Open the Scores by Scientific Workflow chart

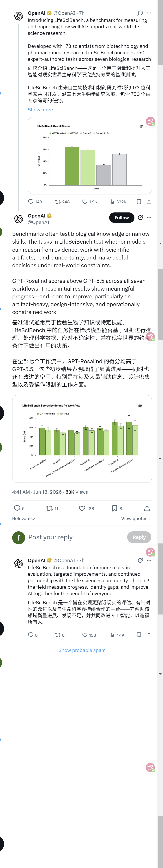click(82, 438)
